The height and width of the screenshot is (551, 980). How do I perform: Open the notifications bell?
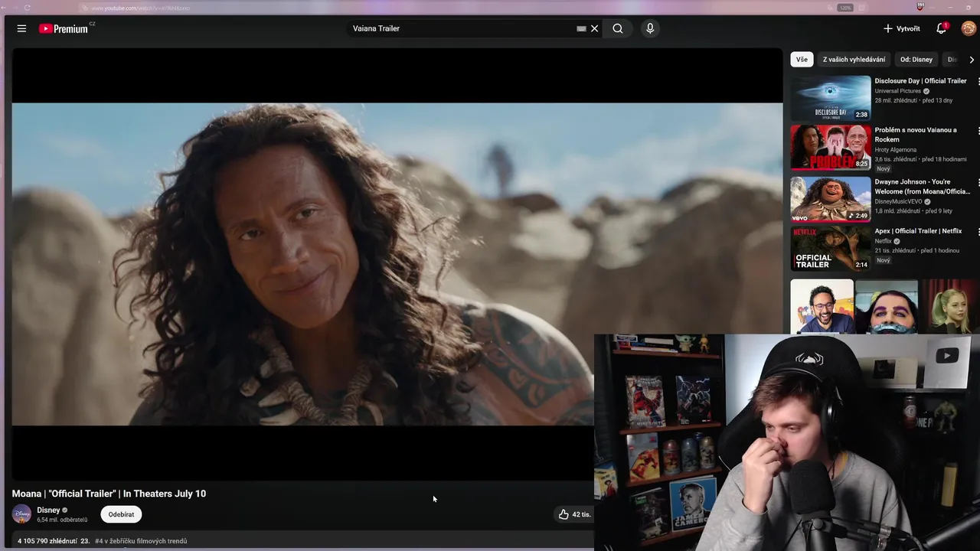click(x=942, y=28)
